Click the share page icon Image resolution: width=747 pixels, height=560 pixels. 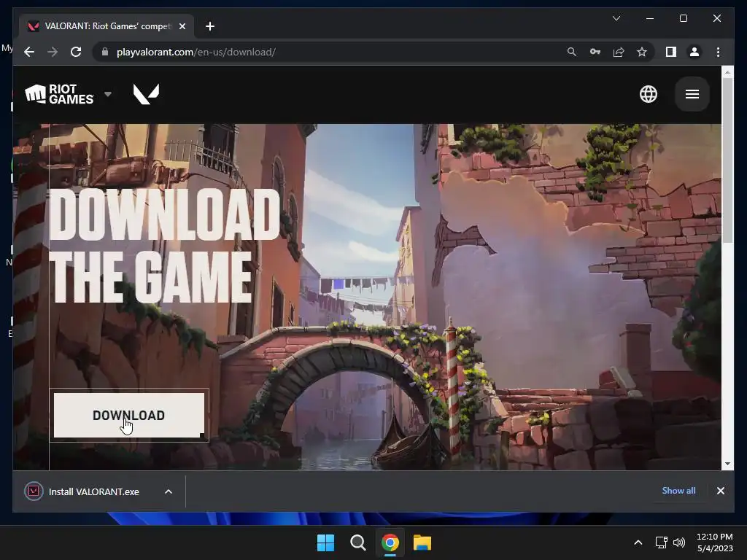pos(619,52)
